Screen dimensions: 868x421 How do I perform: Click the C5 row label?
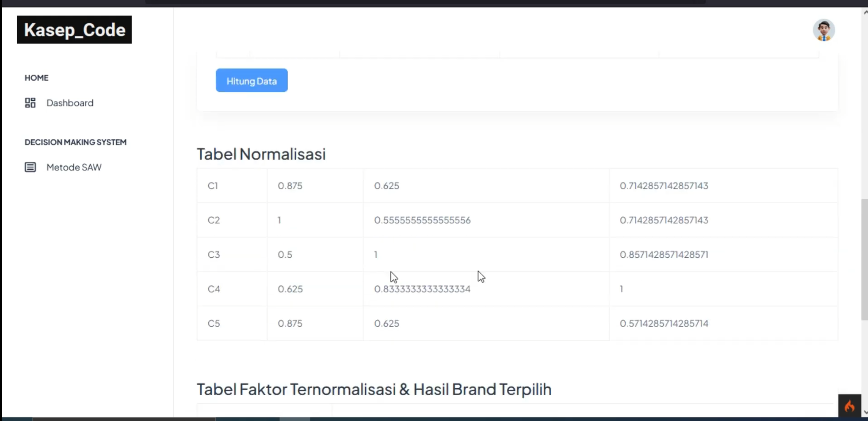click(x=214, y=323)
